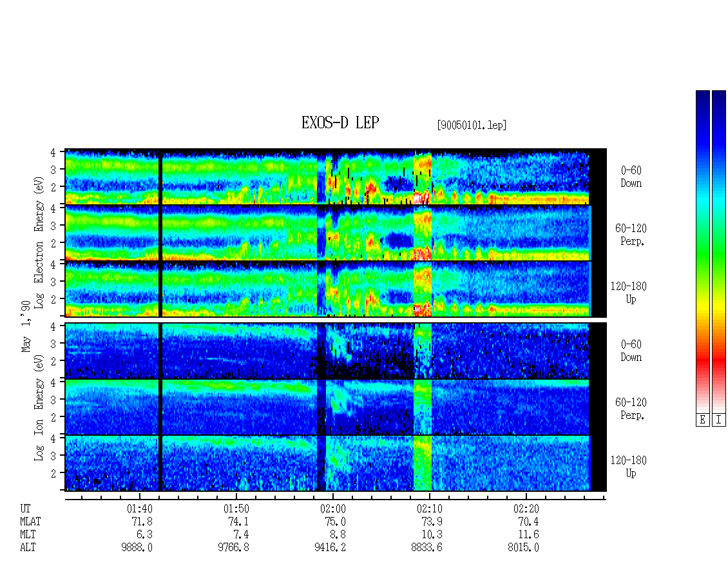
Task: Select the boxed 'E' colorbar label
Action: click(702, 420)
